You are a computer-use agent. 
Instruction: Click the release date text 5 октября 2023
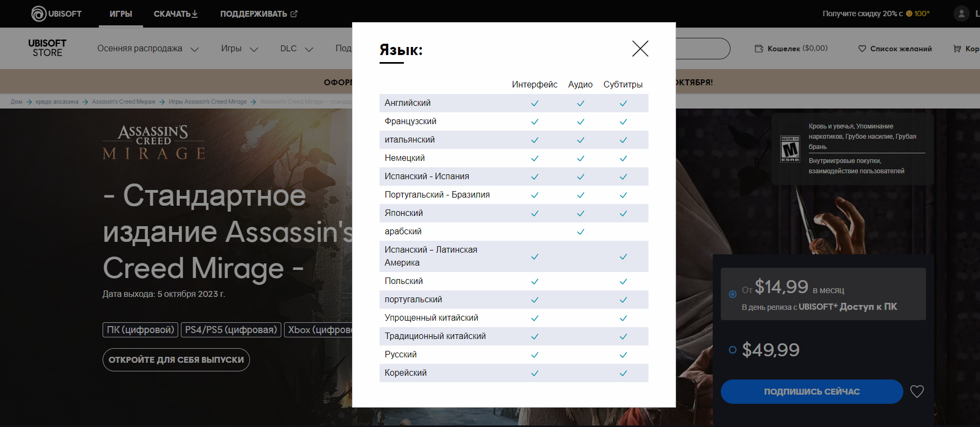point(191,294)
